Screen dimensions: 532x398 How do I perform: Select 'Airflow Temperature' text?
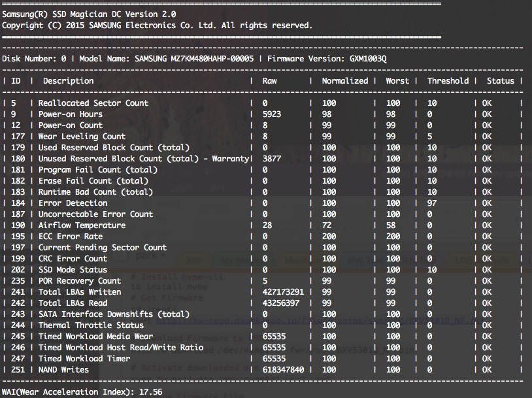tap(82, 225)
